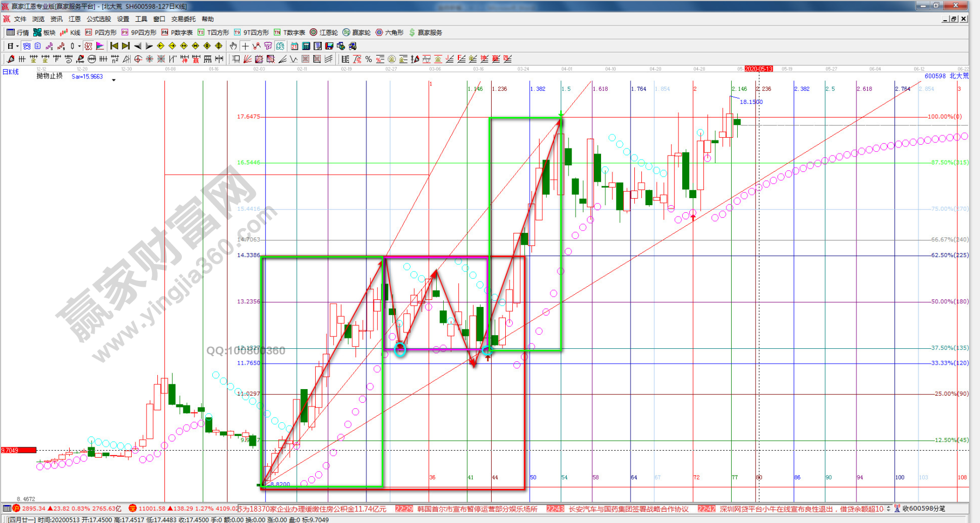Select the hand pan tool
The height and width of the screenshot is (523, 980).
tap(234, 46)
